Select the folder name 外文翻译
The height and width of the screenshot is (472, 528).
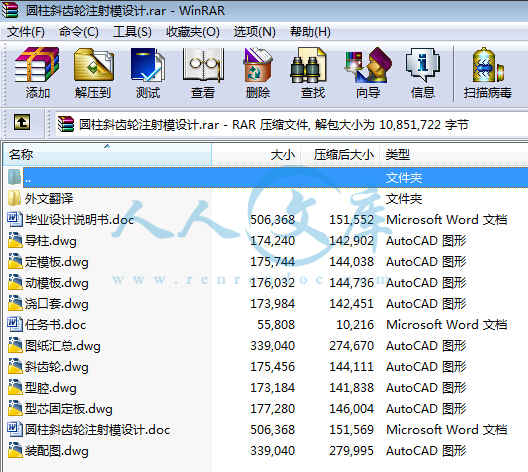click(x=49, y=198)
